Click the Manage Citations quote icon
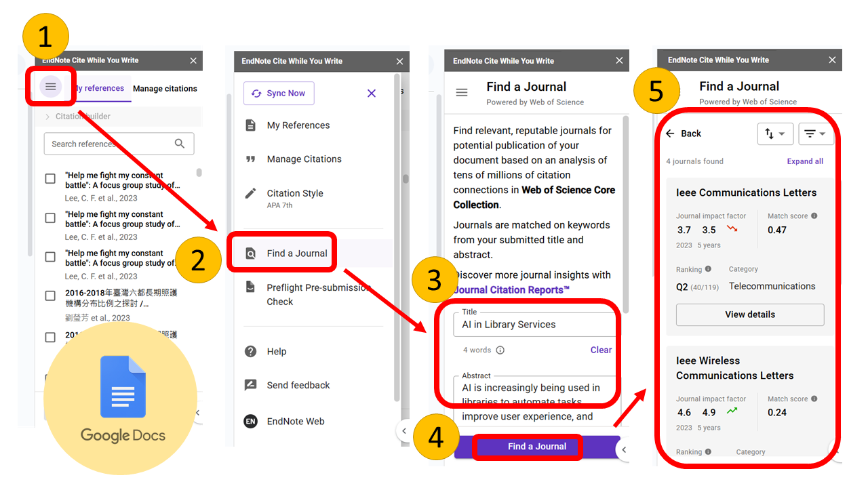 pyautogui.click(x=251, y=159)
